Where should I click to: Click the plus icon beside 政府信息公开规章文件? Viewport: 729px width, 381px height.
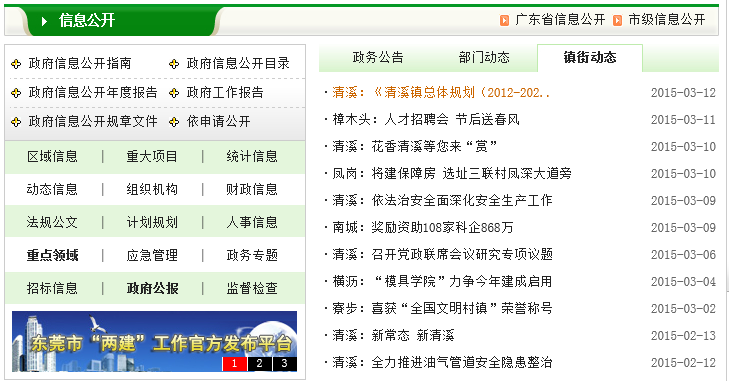(16, 122)
